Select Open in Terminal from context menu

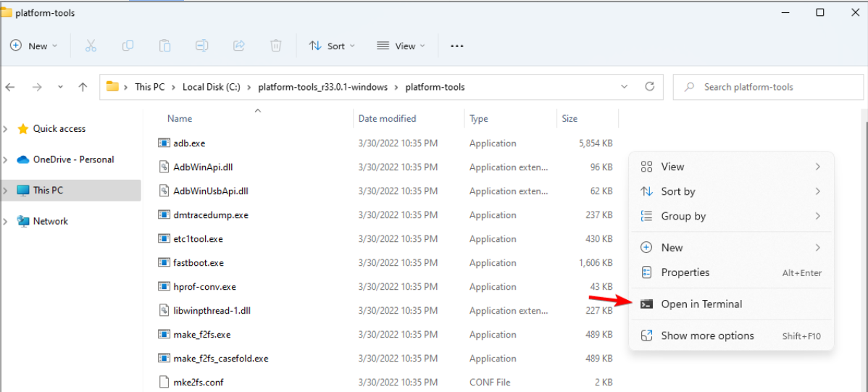701,304
